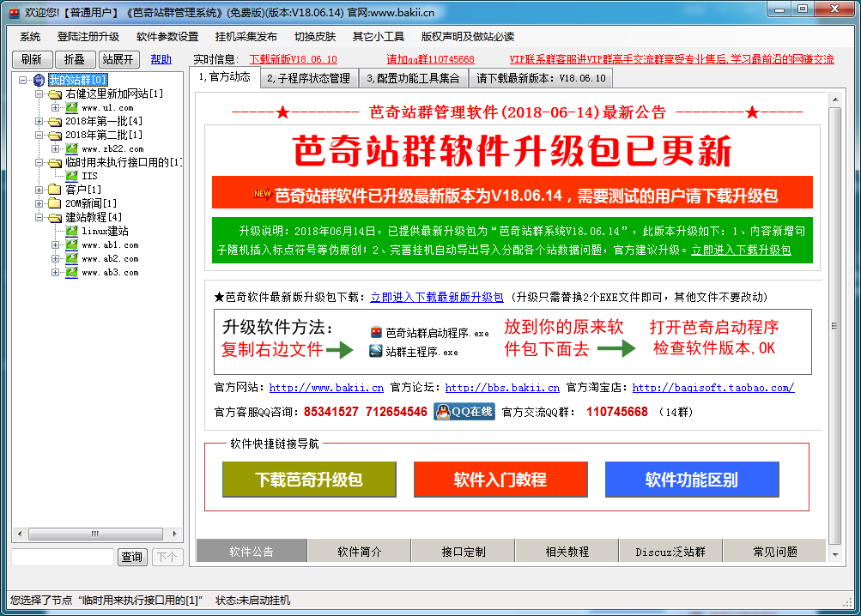Open the 请下载最新版本 V18.06.10 tab
This screenshot has height=616, width=861.
pos(541,79)
